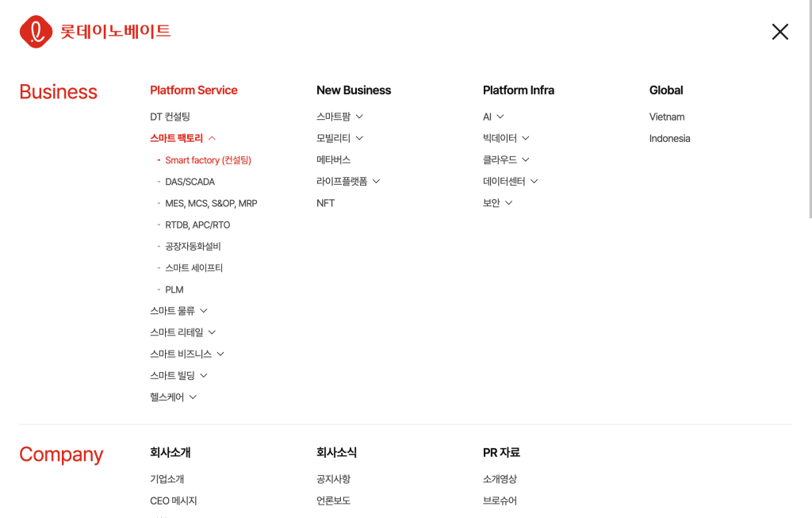Image resolution: width=812 pixels, height=518 pixels.
Task: Collapse the 스마트 팩토리 submenu
Action: 182,138
